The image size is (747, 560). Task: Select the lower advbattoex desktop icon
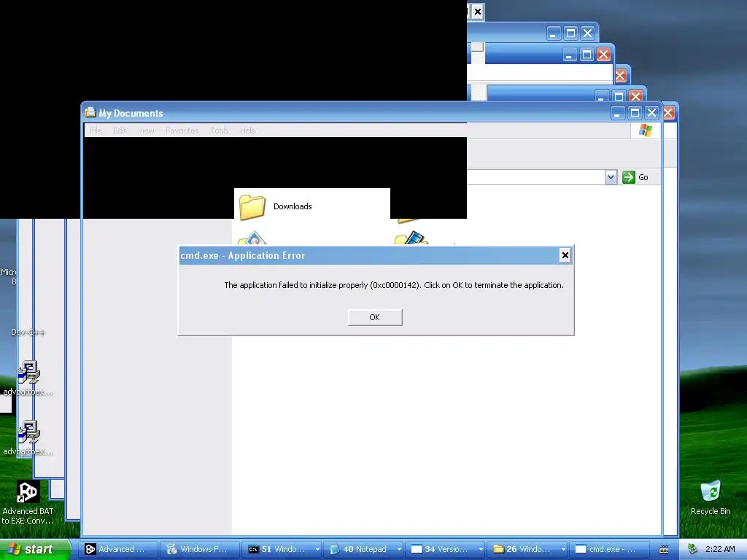pyautogui.click(x=28, y=437)
